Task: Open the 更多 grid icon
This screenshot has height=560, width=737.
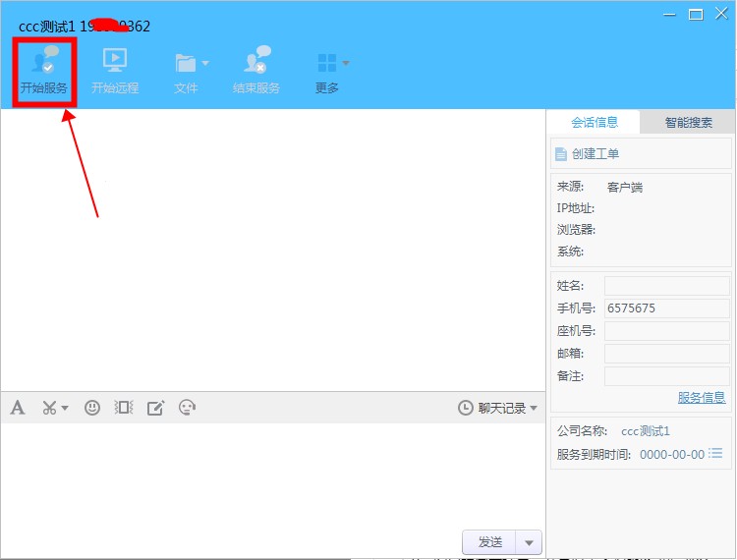Action: (x=327, y=63)
